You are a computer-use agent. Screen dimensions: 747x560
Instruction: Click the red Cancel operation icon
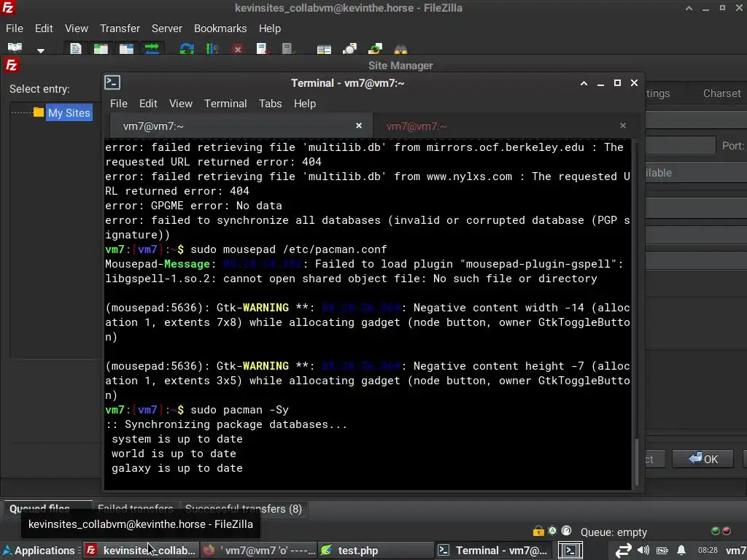click(237, 49)
